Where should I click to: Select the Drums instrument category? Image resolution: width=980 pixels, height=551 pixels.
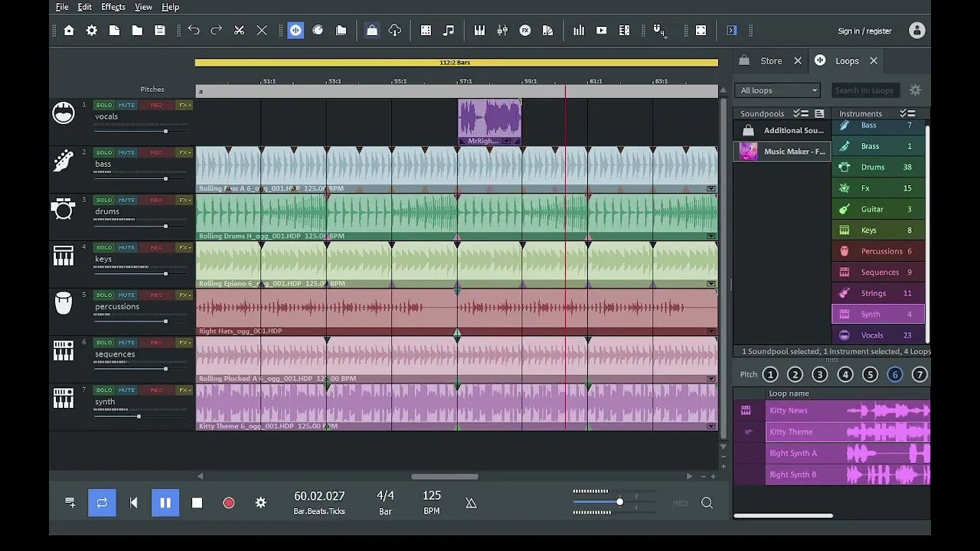click(878, 167)
